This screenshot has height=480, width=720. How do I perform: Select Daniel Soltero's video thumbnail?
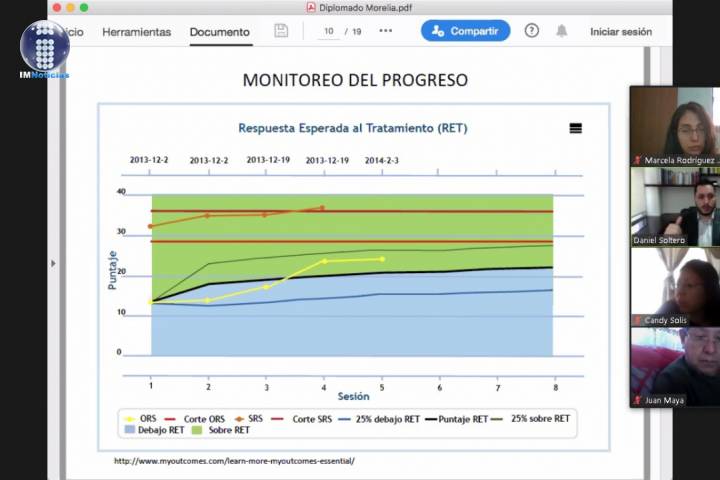[x=675, y=206]
